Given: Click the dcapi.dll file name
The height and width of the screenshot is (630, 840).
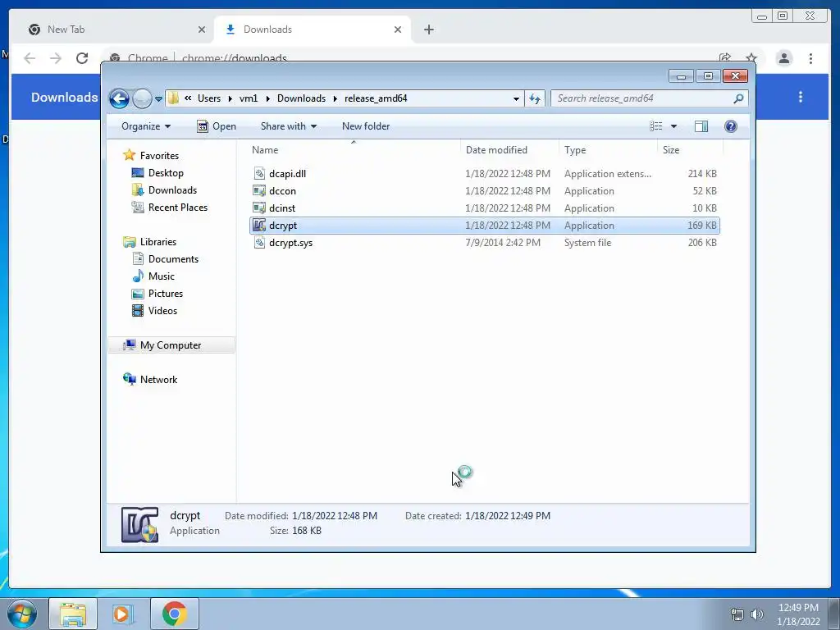Looking at the screenshot, I should coord(288,174).
